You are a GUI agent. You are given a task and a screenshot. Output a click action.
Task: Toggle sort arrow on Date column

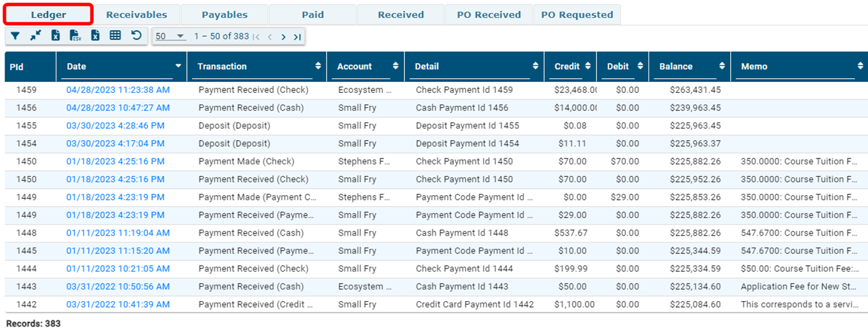(178, 66)
